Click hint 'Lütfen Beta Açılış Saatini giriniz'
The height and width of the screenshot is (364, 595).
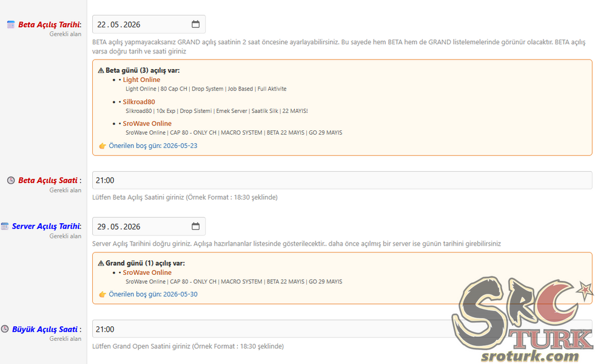pyautogui.click(x=185, y=197)
